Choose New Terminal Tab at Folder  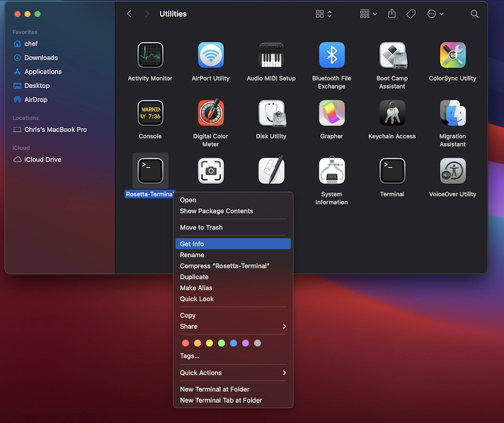[x=233, y=400]
